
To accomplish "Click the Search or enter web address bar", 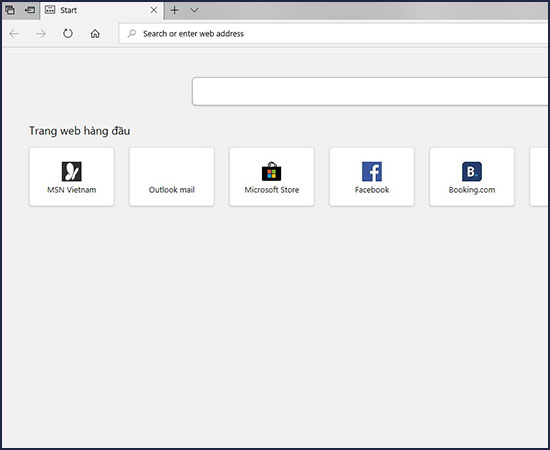I will click(x=333, y=34).
